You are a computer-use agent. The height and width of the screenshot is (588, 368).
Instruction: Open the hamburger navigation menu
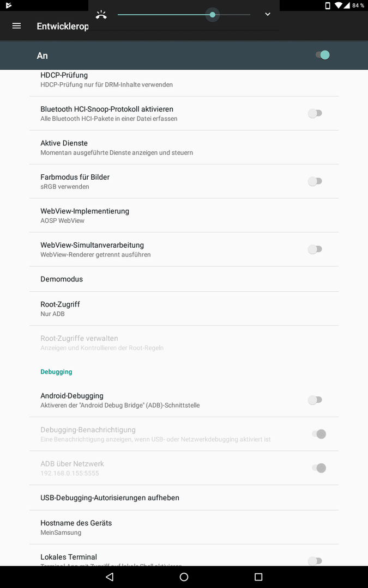coord(16,26)
